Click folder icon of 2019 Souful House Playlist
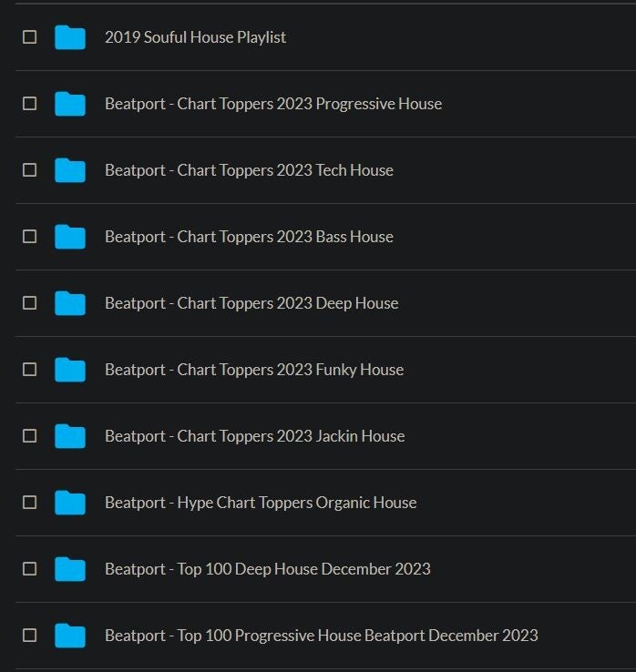This screenshot has width=636, height=672. [x=70, y=37]
